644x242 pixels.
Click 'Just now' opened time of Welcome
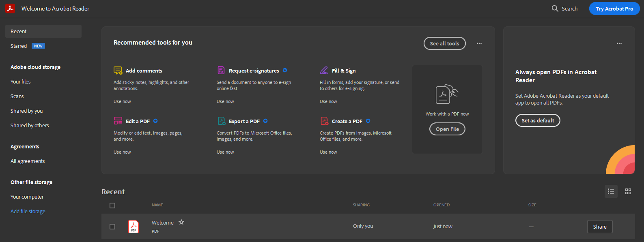443,227
